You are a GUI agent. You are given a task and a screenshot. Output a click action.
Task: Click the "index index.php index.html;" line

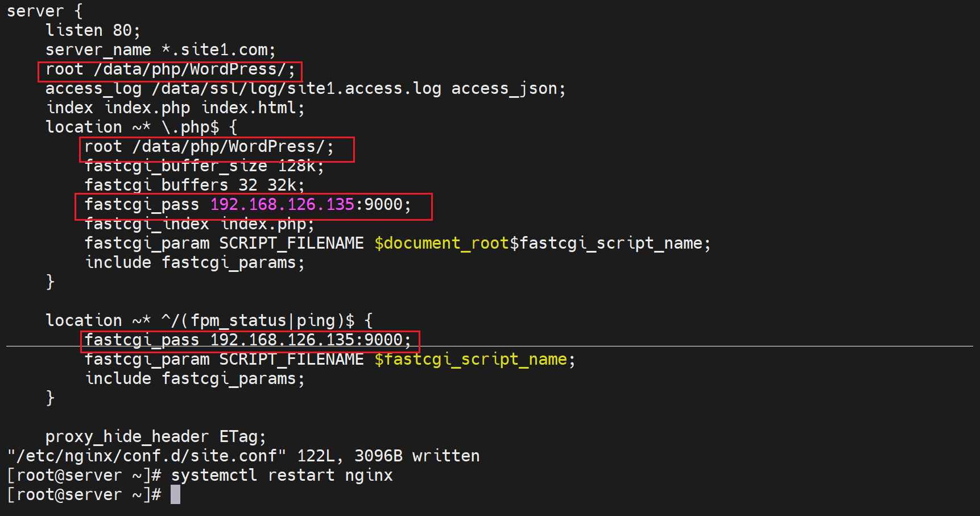pyautogui.click(x=175, y=108)
